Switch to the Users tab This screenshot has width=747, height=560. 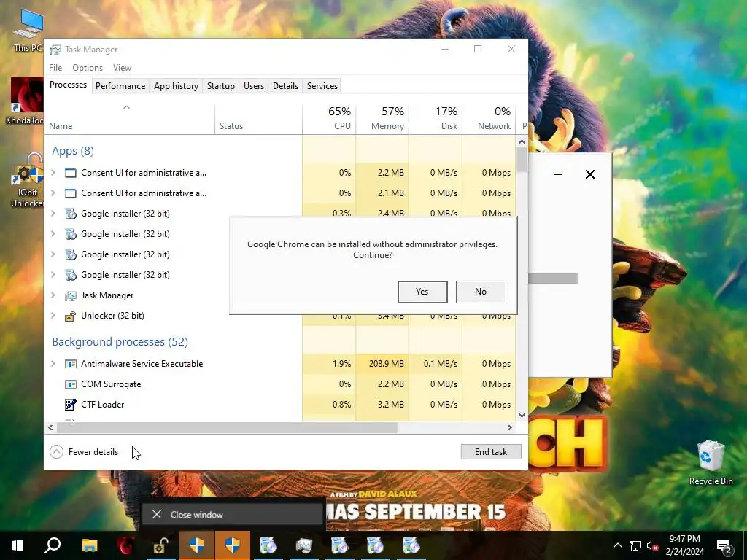pos(253,86)
